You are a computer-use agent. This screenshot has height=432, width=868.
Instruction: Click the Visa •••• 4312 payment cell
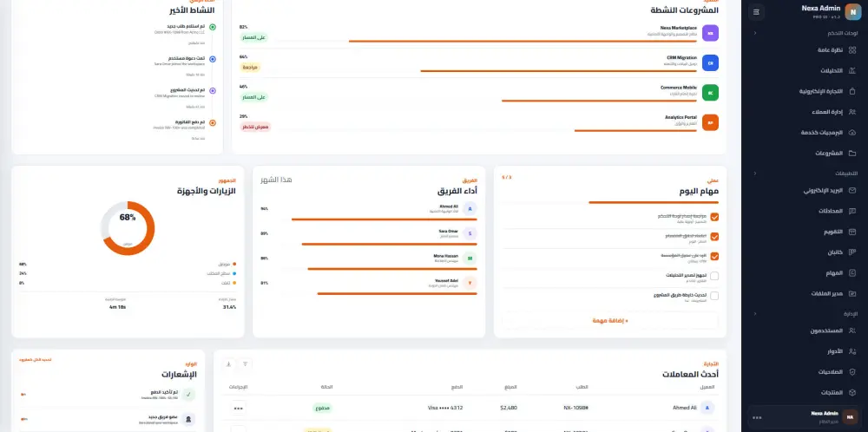coord(445,409)
